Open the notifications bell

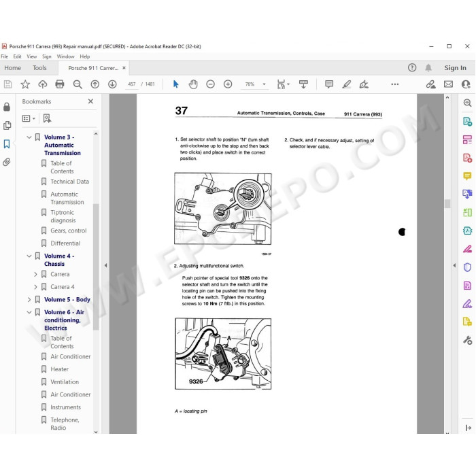[x=428, y=68]
